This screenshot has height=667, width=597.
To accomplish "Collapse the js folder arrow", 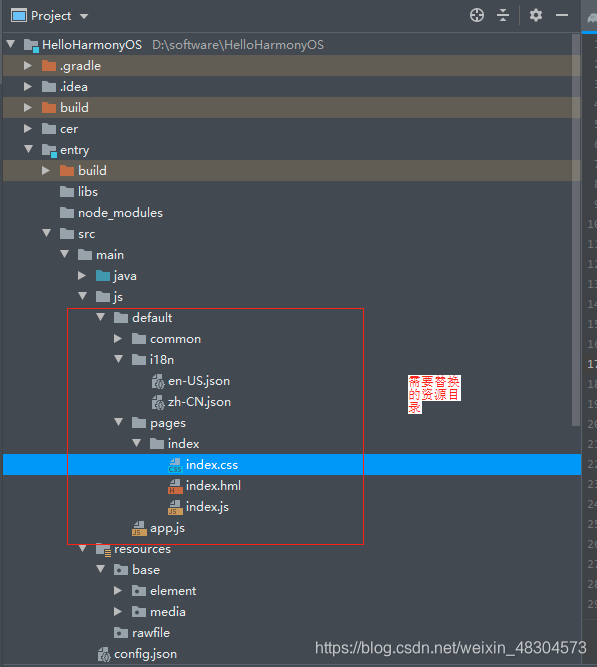I will tap(83, 296).
